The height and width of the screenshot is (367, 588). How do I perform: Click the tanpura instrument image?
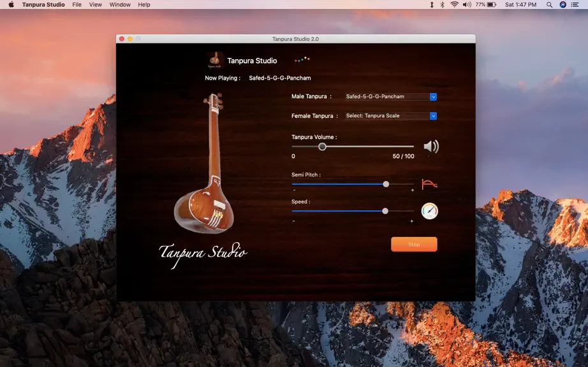(x=204, y=163)
